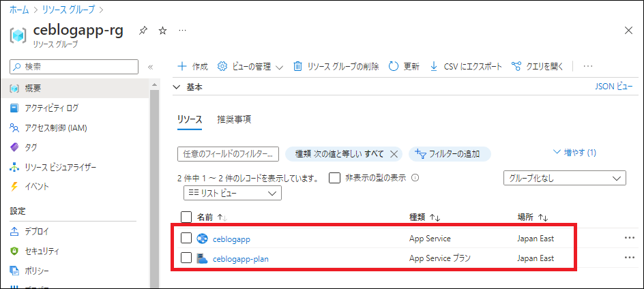The image size is (644, 289).
Task: Open the toolbar overflow ellipsis menu
Action: (x=588, y=66)
